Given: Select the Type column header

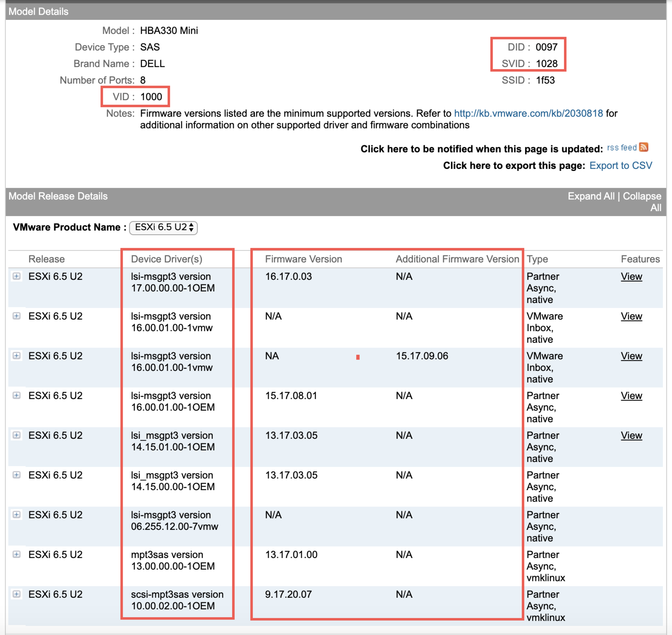Looking at the screenshot, I should (x=537, y=259).
